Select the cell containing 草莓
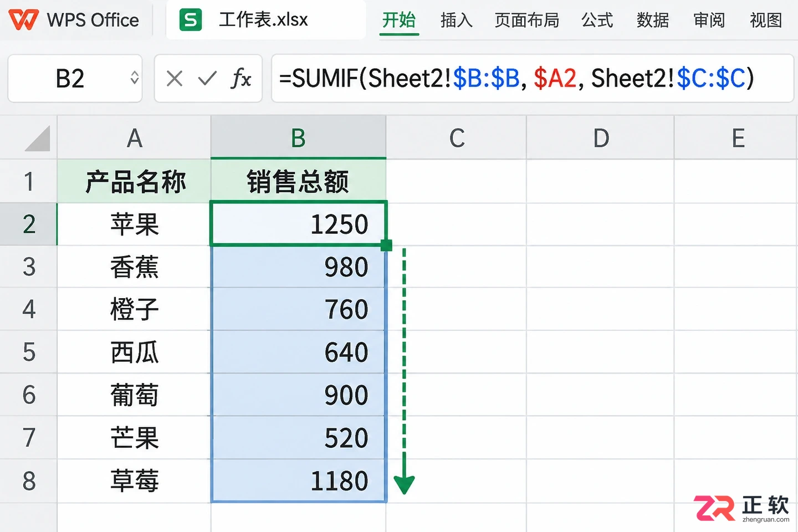The image size is (798, 532). click(x=134, y=481)
